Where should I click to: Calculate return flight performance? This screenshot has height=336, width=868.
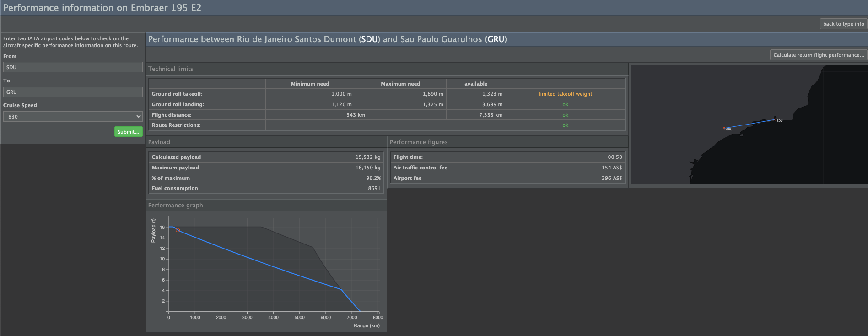819,55
